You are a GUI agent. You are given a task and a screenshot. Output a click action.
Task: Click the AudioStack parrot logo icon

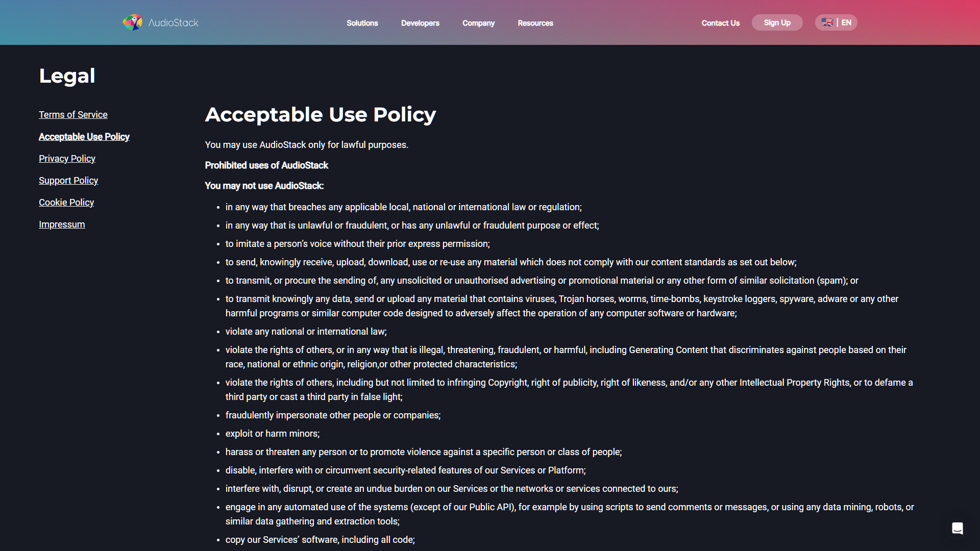[x=132, y=22]
